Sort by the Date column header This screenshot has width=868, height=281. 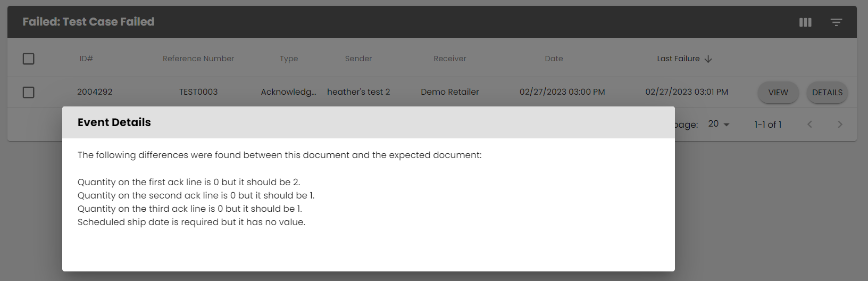554,59
